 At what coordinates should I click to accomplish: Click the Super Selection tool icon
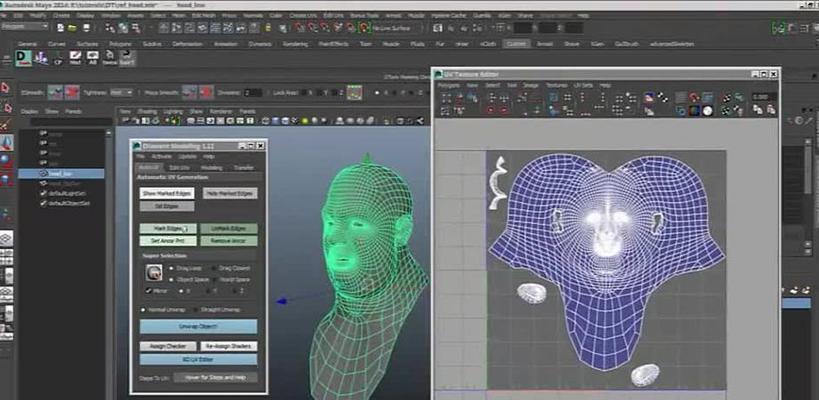[x=154, y=272]
